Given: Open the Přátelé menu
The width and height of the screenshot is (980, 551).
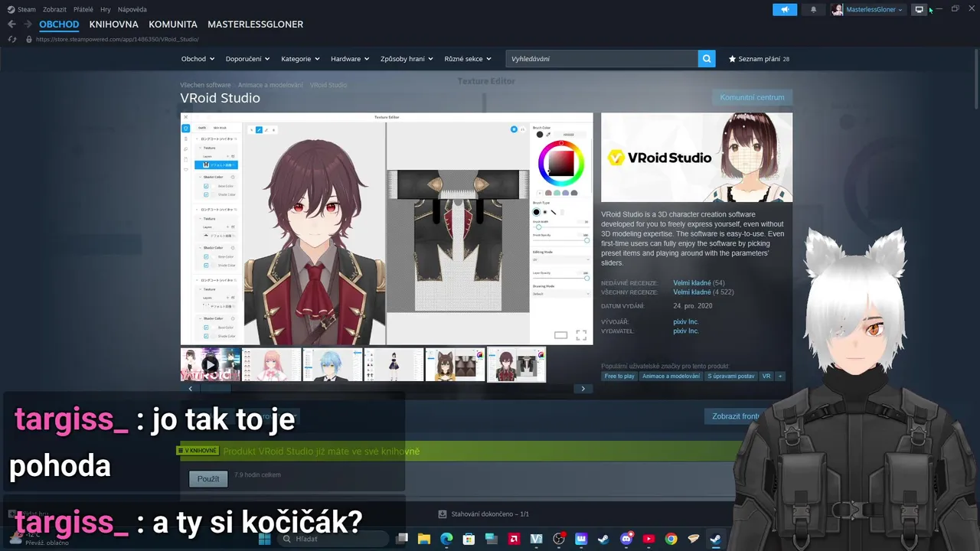Looking at the screenshot, I should pyautogui.click(x=83, y=9).
